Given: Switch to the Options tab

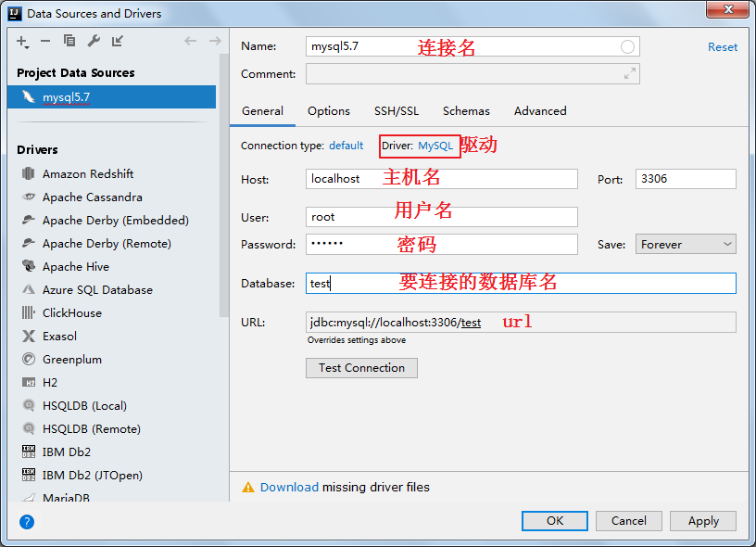Looking at the screenshot, I should tap(329, 111).
